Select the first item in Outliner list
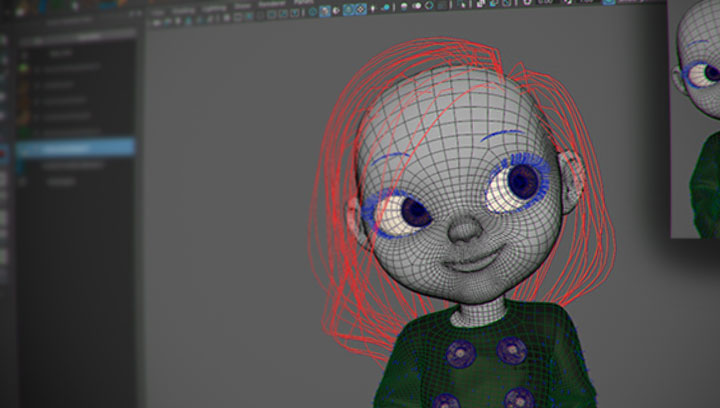This screenshot has width=720, height=408. (60, 51)
